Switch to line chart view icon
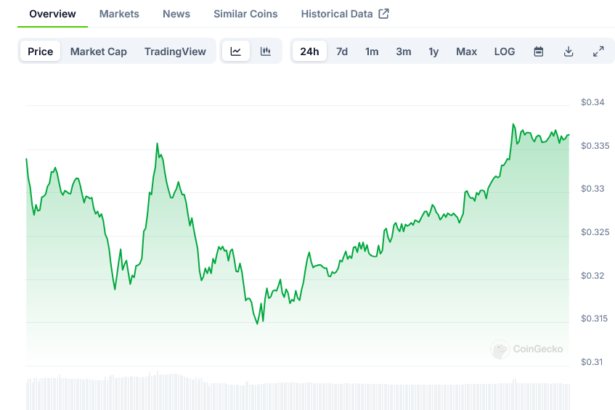615x410 pixels. [x=235, y=52]
